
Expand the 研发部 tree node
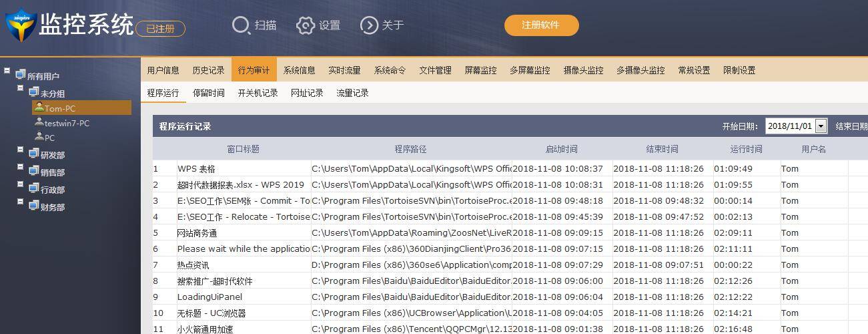click(x=20, y=150)
